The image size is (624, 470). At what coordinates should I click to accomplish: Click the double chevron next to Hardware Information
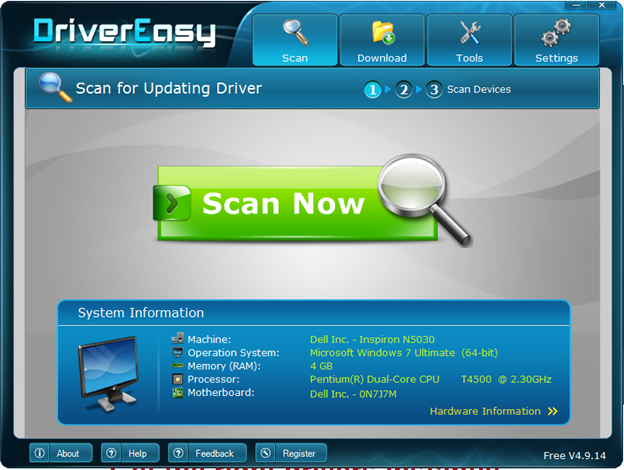(x=553, y=411)
